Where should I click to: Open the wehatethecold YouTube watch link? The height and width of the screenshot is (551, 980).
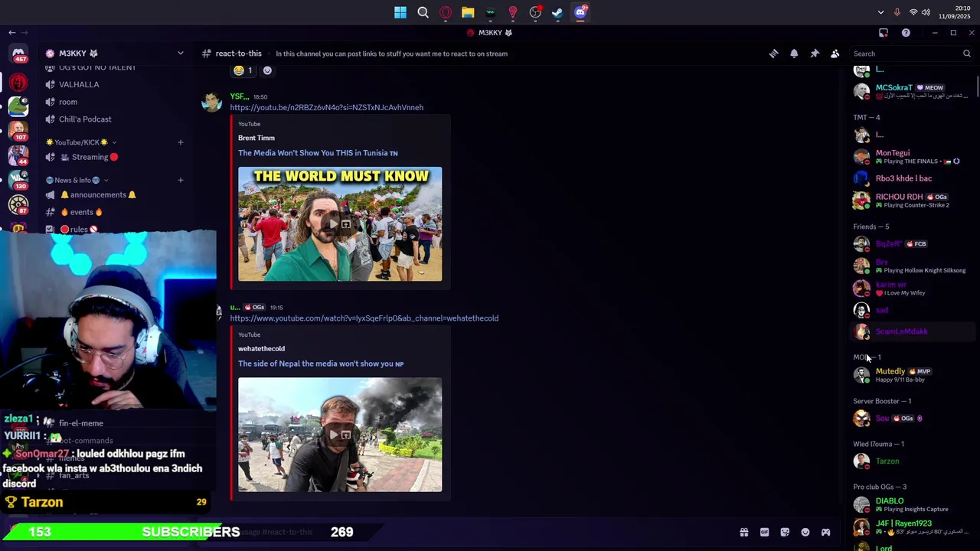[x=364, y=318]
